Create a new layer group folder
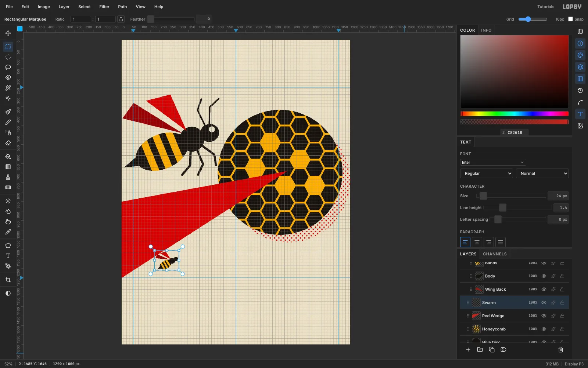 [480, 350]
